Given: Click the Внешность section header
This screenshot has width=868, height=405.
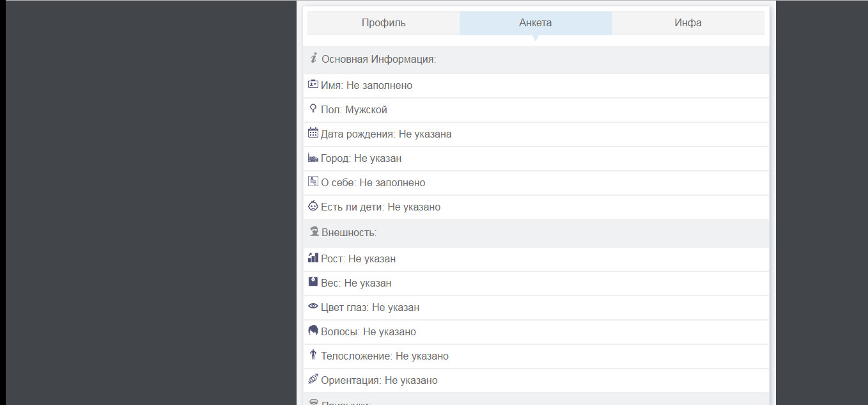Looking at the screenshot, I should click(349, 233).
